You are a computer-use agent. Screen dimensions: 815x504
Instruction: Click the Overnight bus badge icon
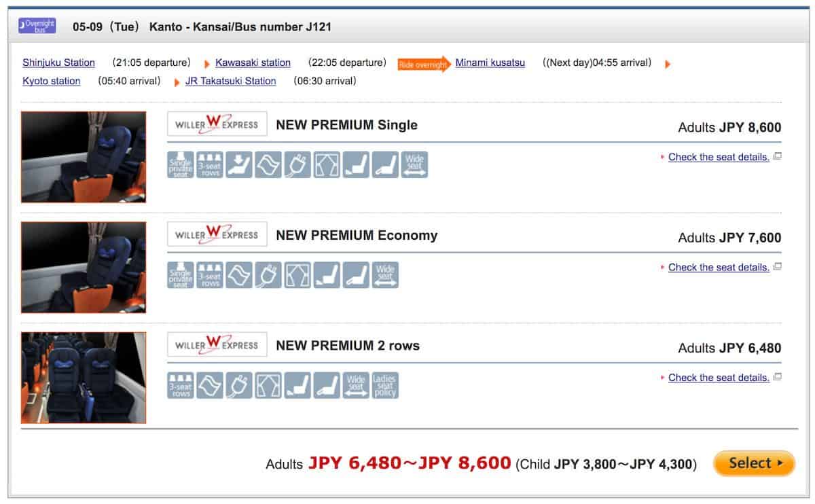pyautogui.click(x=37, y=26)
